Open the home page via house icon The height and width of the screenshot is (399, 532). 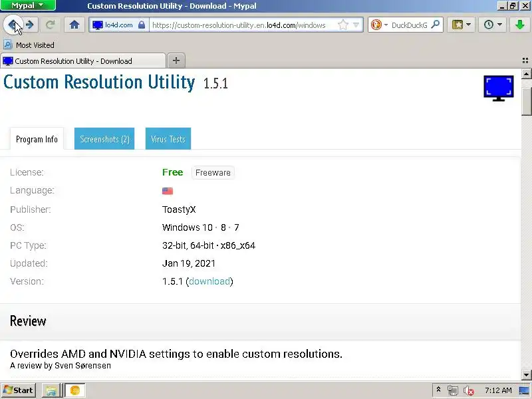(74, 25)
